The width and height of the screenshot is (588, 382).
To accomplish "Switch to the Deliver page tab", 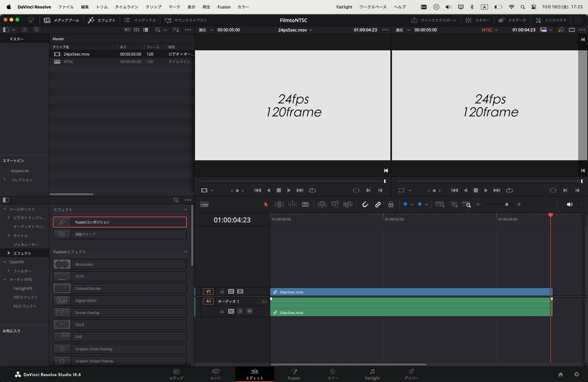I will [x=411, y=374].
